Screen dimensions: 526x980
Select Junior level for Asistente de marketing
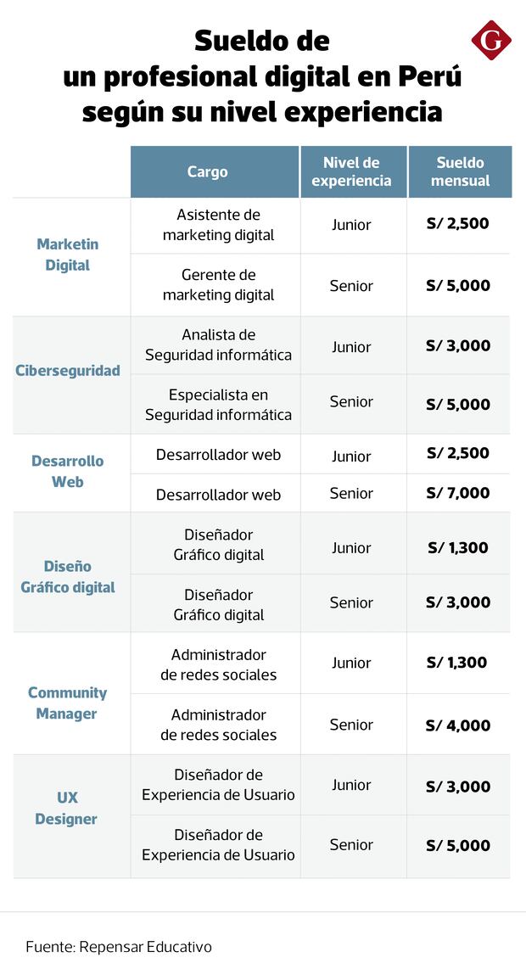click(x=351, y=225)
